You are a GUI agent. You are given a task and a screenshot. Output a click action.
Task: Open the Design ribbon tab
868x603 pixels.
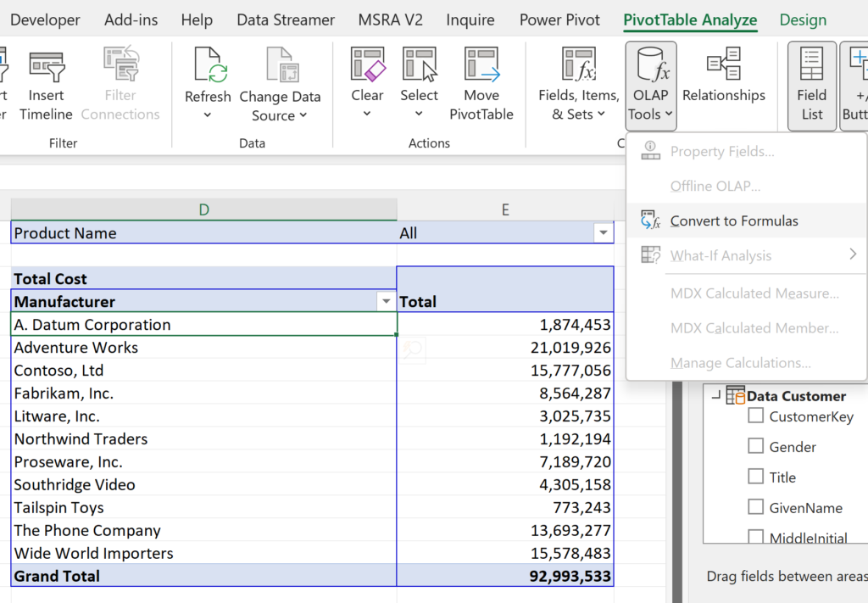click(802, 20)
